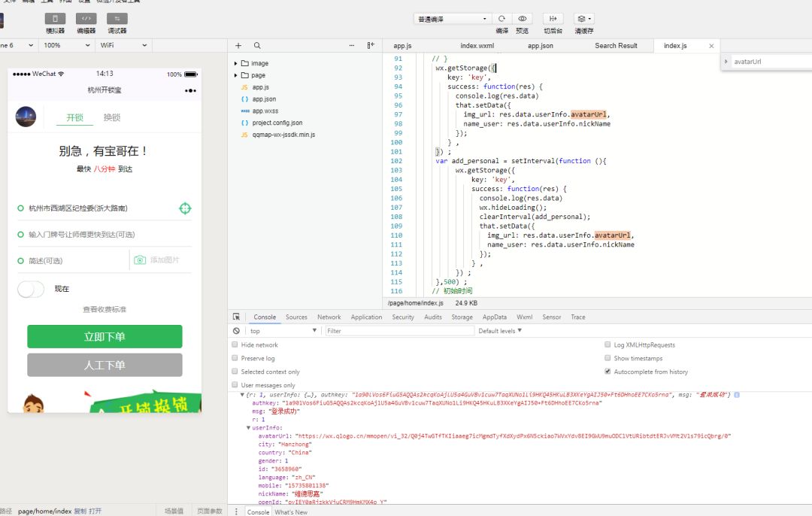This screenshot has height=516, width=812.
Task: Click the 人工下单 gray button
Action: (x=105, y=366)
